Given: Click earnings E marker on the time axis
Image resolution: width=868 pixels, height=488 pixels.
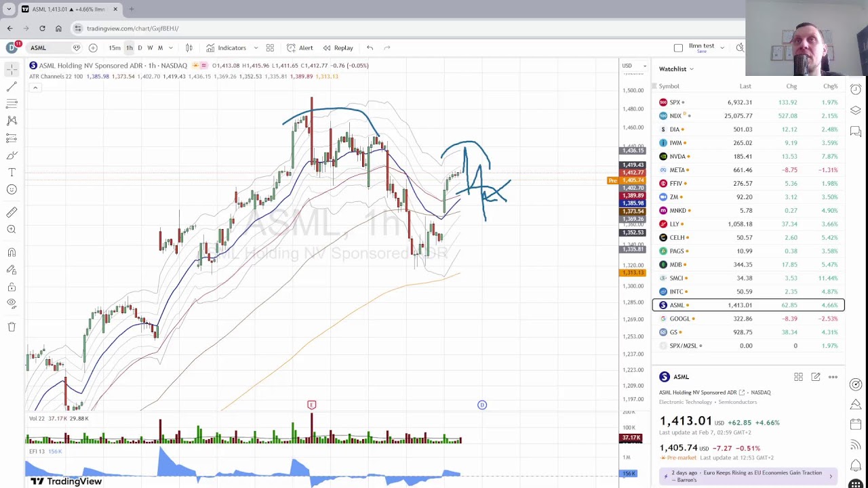Looking at the screenshot, I should tap(312, 405).
